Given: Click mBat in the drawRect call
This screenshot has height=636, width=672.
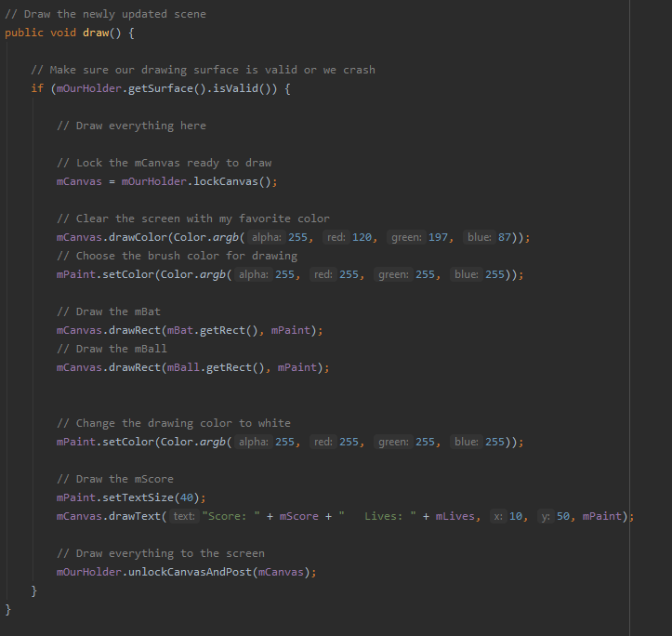Looking at the screenshot, I should pyautogui.click(x=180, y=330).
